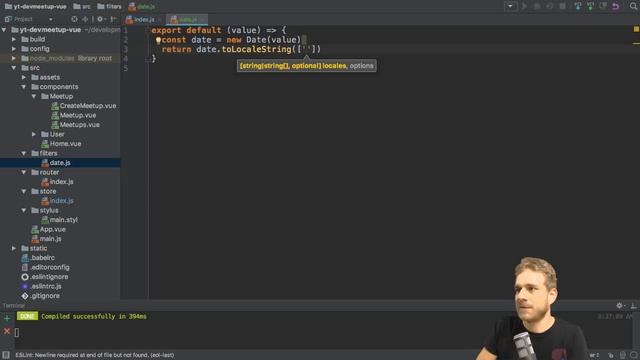
Task: Select .editorconfig file in project tree
Action: click(x=45, y=267)
